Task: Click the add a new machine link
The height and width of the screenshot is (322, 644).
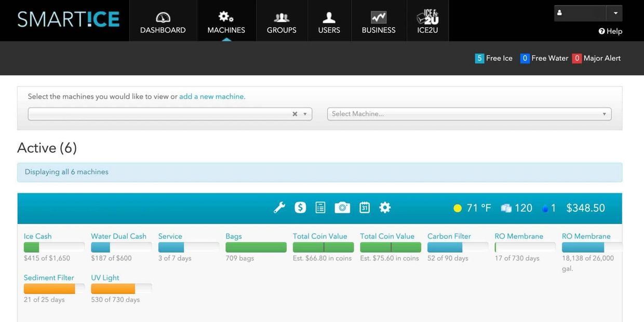Action: (212, 97)
